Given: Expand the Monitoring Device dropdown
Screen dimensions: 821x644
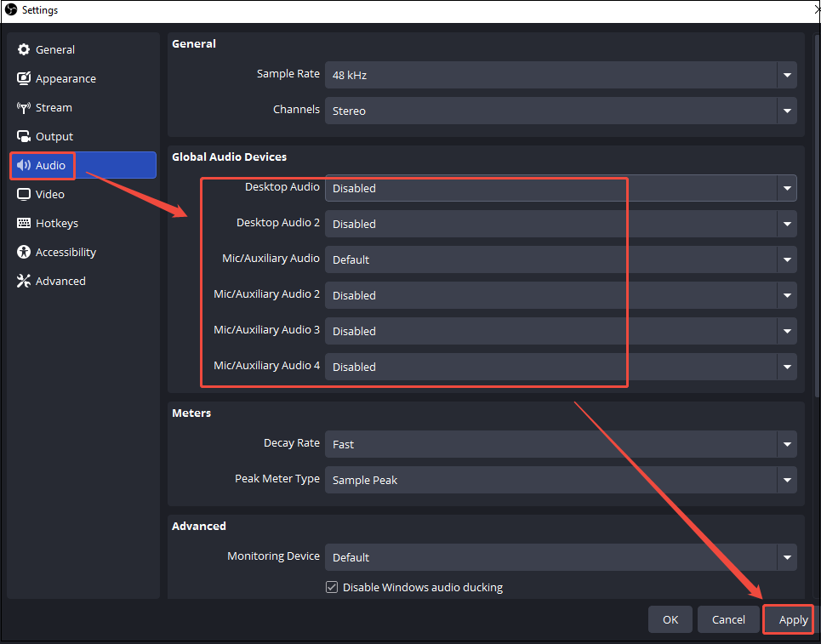Looking at the screenshot, I should click(x=561, y=557).
